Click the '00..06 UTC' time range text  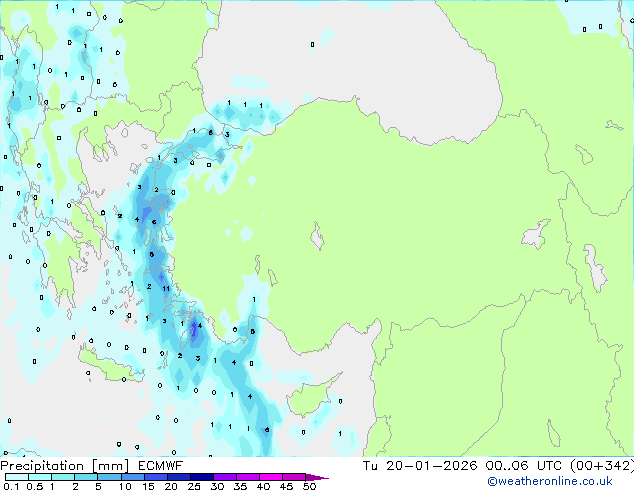(x=523, y=466)
